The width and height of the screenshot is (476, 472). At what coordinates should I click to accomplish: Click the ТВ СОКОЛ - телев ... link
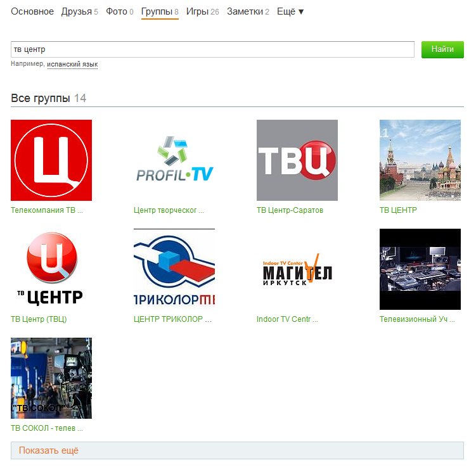tap(47, 428)
